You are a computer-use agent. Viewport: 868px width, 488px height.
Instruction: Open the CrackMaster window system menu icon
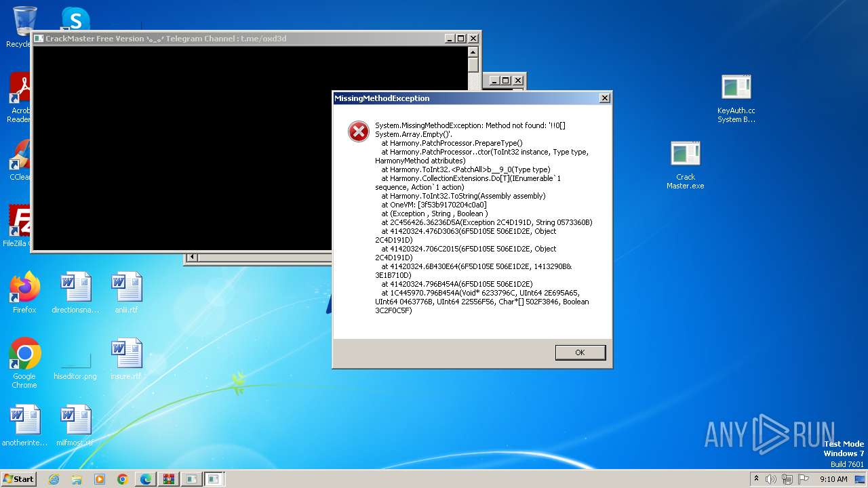[x=39, y=39]
